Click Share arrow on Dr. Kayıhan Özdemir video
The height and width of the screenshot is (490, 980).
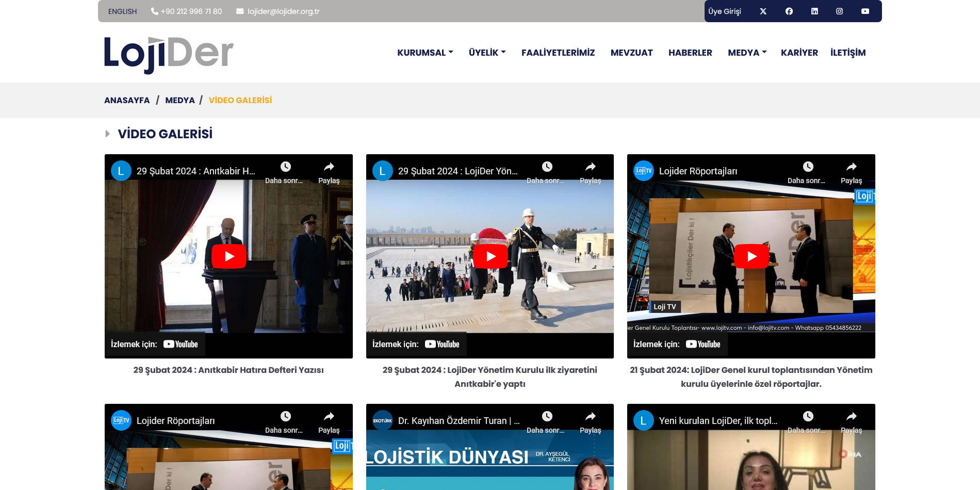[591, 416]
